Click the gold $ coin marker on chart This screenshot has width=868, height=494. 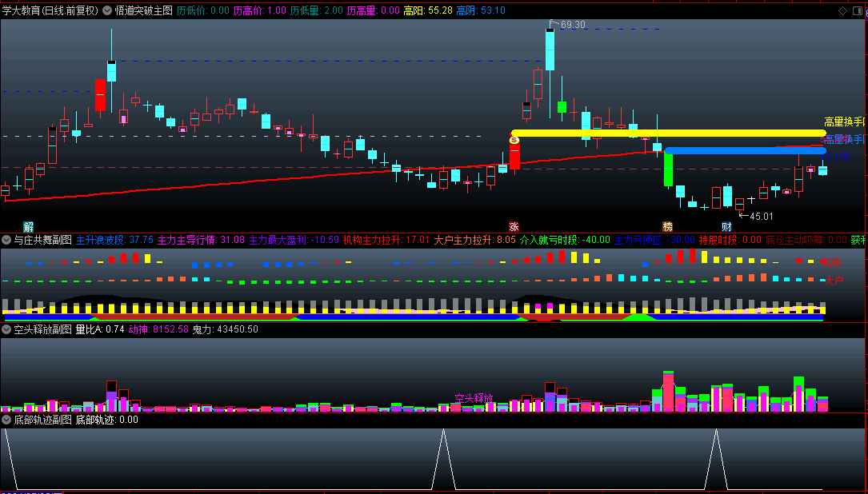tap(514, 141)
